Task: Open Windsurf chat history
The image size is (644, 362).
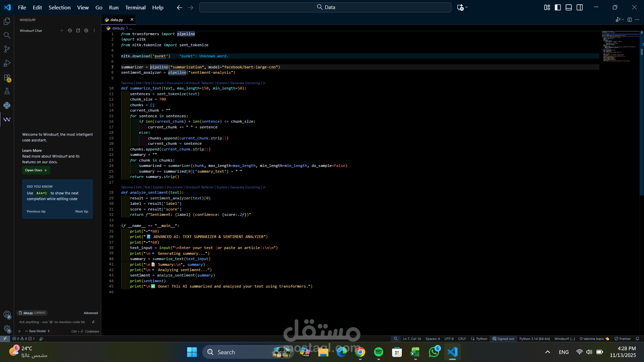Action: click(70, 31)
